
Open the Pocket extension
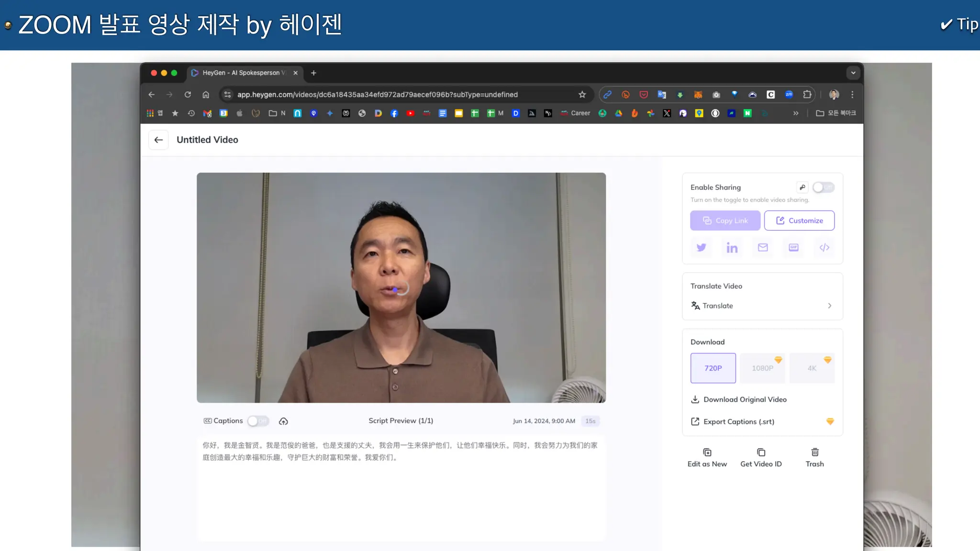click(644, 95)
